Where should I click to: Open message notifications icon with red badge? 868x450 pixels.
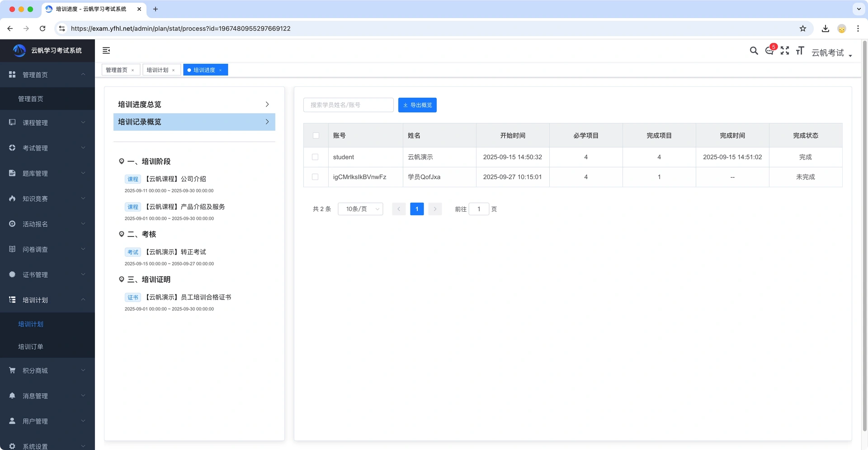(769, 51)
